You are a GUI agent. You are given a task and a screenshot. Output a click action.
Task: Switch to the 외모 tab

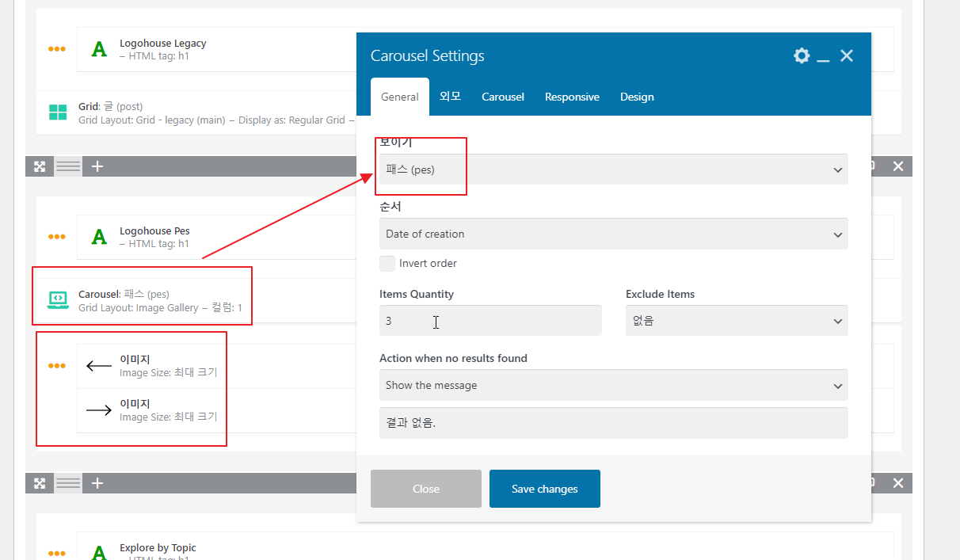pos(450,97)
